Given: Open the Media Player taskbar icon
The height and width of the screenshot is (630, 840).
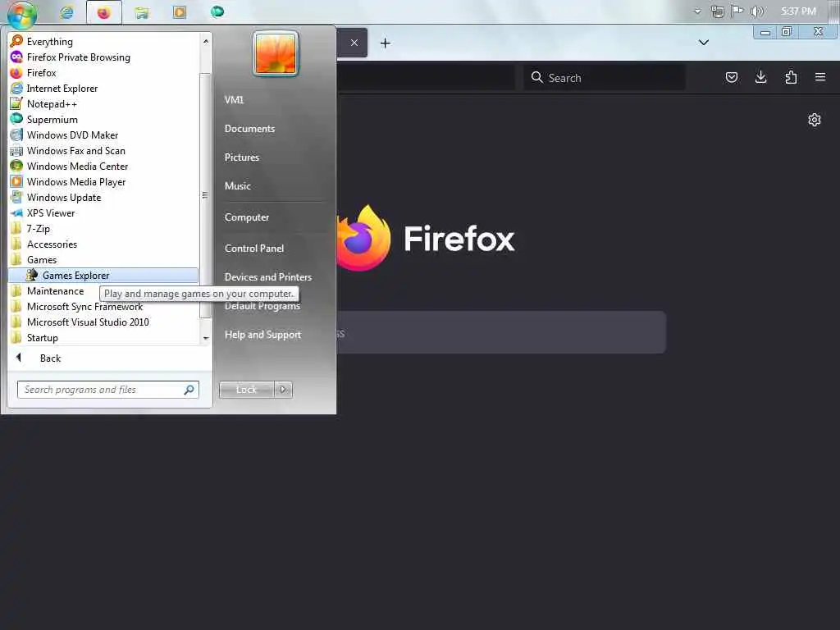Looking at the screenshot, I should [180, 11].
